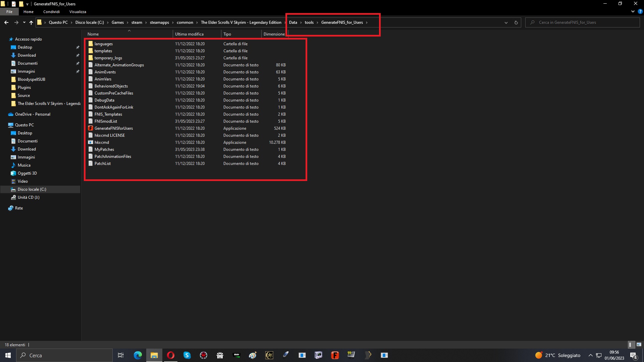
Task: Sort by Dimensione column header
Action: point(274,34)
